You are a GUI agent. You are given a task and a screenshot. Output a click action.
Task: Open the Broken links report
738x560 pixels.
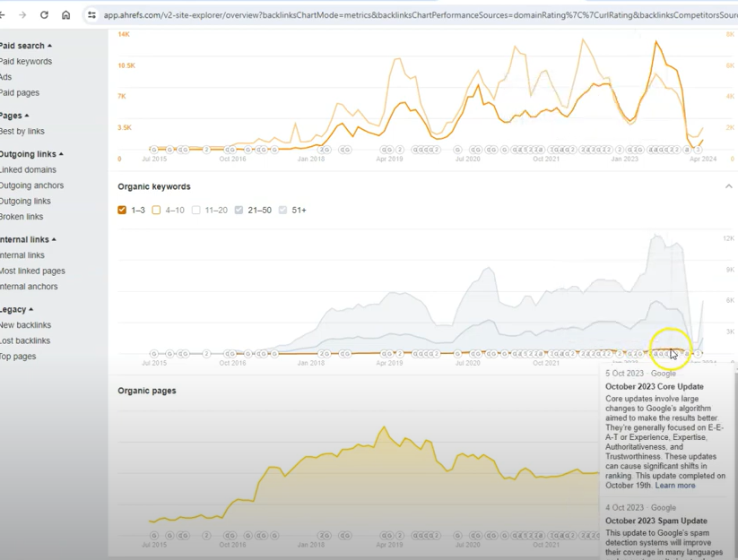click(x=22, y=217)
